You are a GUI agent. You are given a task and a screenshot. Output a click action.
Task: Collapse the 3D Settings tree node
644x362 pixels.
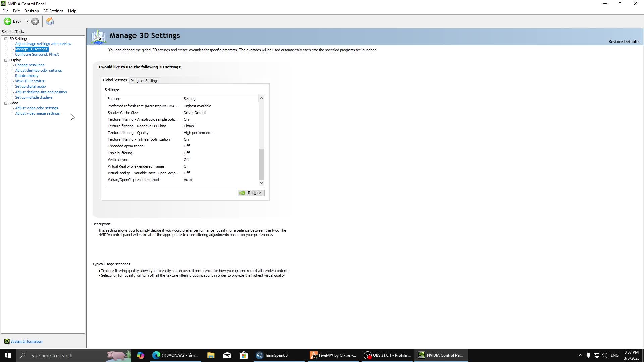[6, 39]
